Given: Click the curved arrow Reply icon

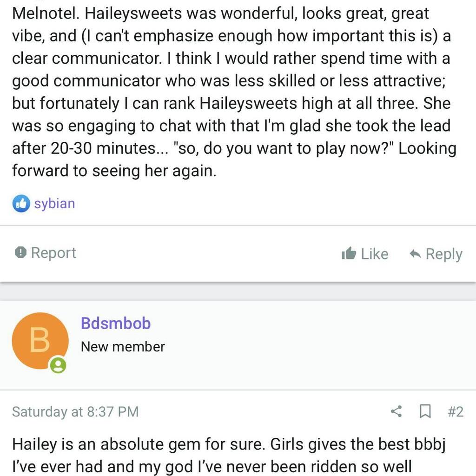Looking at the screenshot, I should point(415,254).
